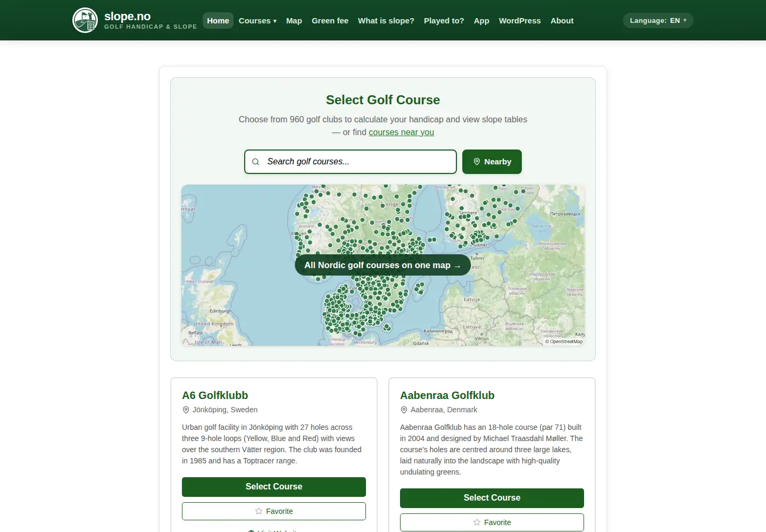Screen dimensions: 766x532
Task: Favorite the Aabenraa Golfklub course
Action: [492, 522]
